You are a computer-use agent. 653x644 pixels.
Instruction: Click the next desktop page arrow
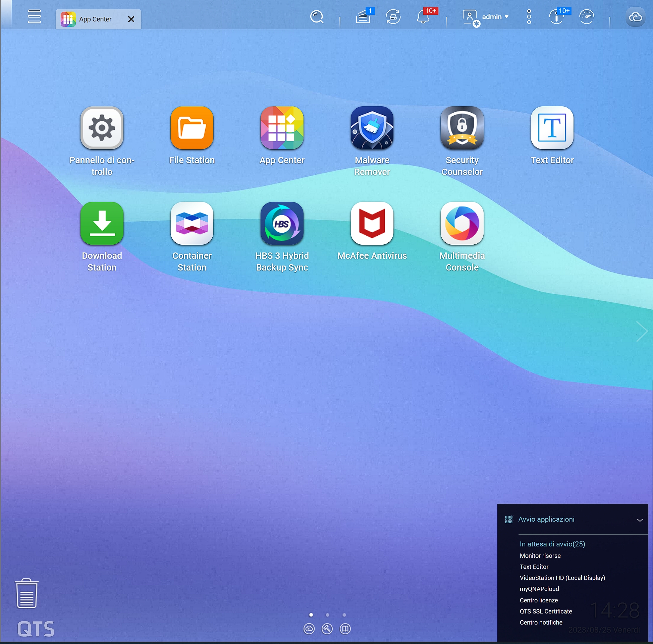coord(642,332)
